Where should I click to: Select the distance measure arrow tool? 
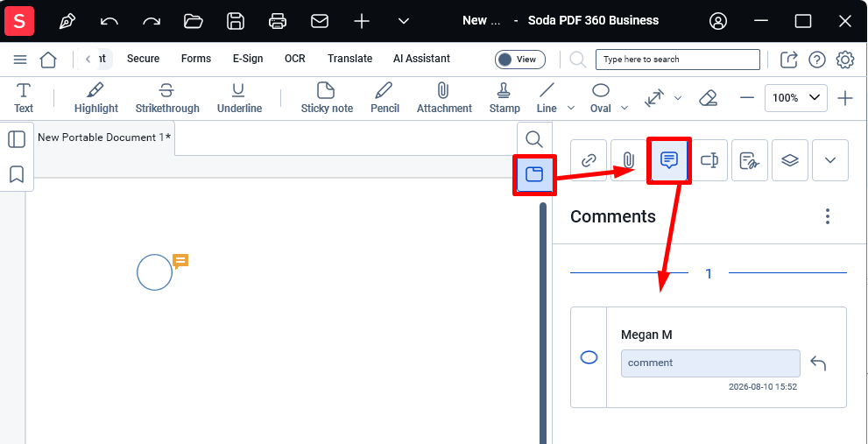[x=654, y=99]
